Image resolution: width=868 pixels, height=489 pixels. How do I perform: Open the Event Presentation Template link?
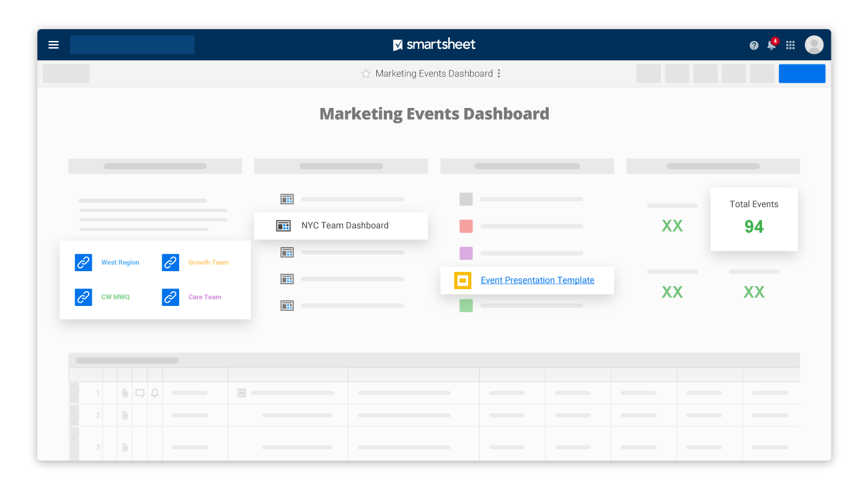538,280
